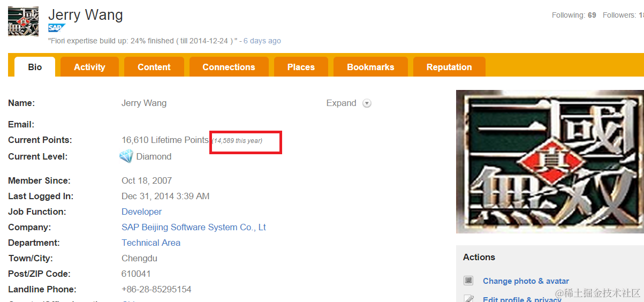Open Change photo & avatar link
Image resolution: width=644 pixels, height=302 pixels.
point(526,281)
